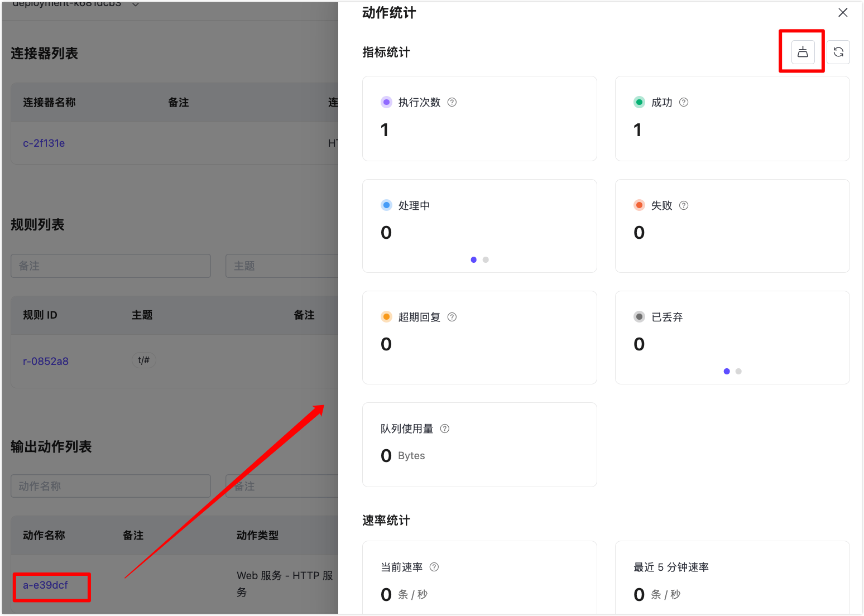Click the t/# topic tag

pyautogui.click(x=143, y=360)
